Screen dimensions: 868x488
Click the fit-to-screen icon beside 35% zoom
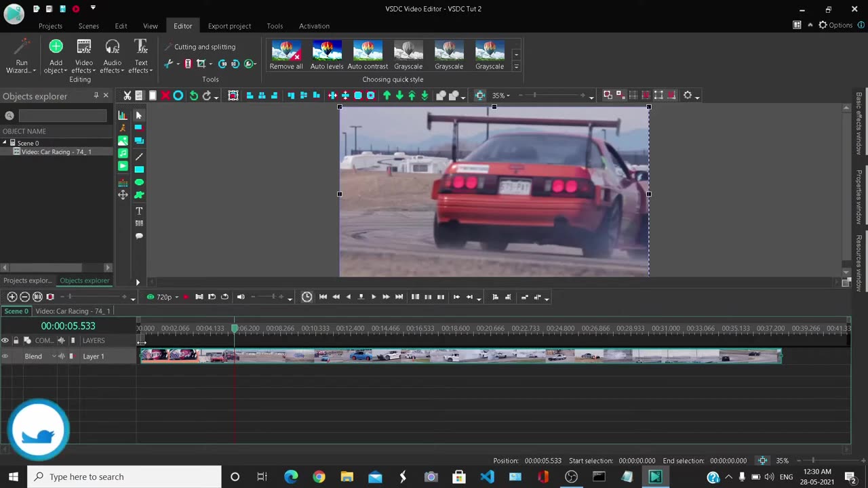point(480,96)
